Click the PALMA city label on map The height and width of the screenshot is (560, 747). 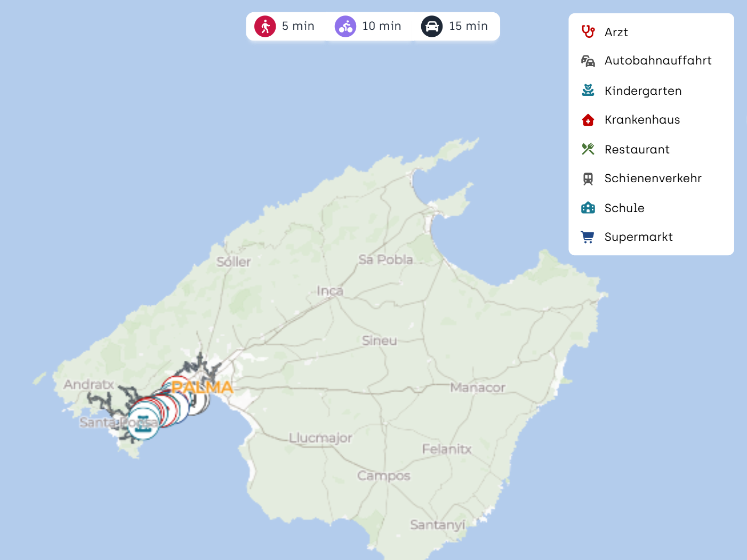click(x=203, y=387)
